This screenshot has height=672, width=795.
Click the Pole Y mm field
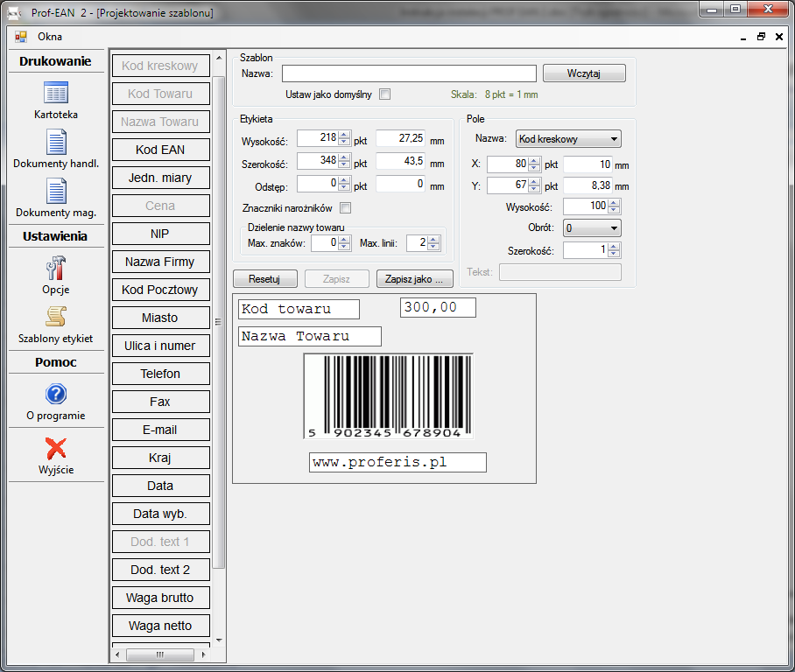588,185
